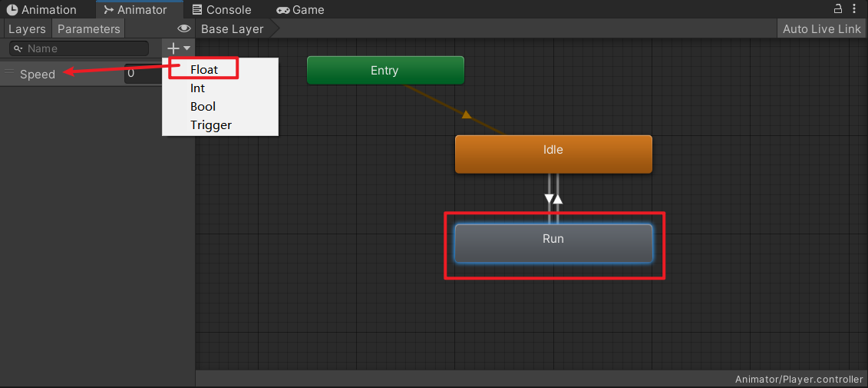Open the add parameter plus dropdown
Image resolution: width=868 pixels, height=388 pixels.
click(178, 48)
